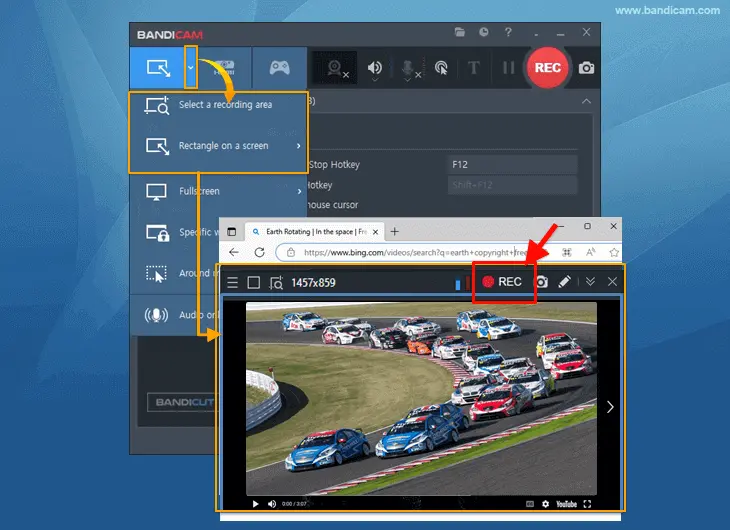Click the YouTube logo in player

[566, 504]
